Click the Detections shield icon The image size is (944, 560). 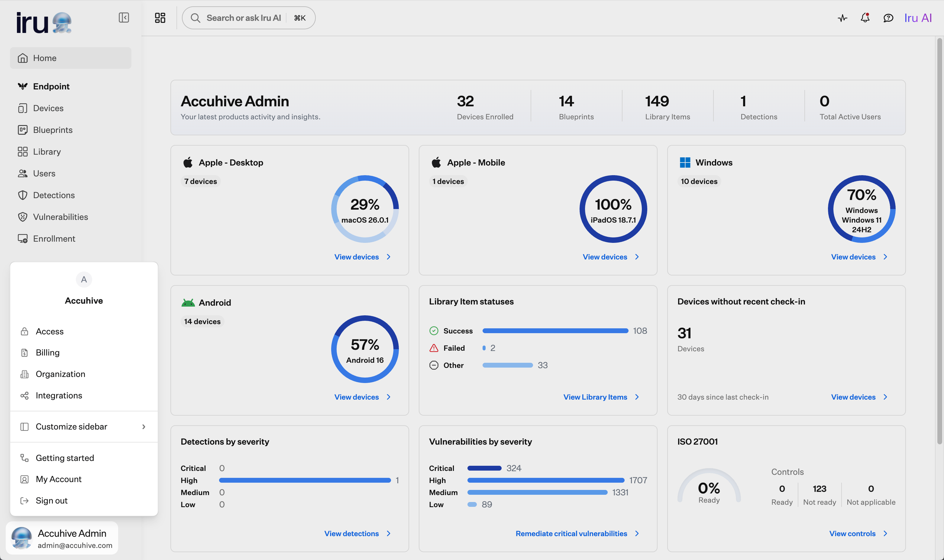(23, 195)
